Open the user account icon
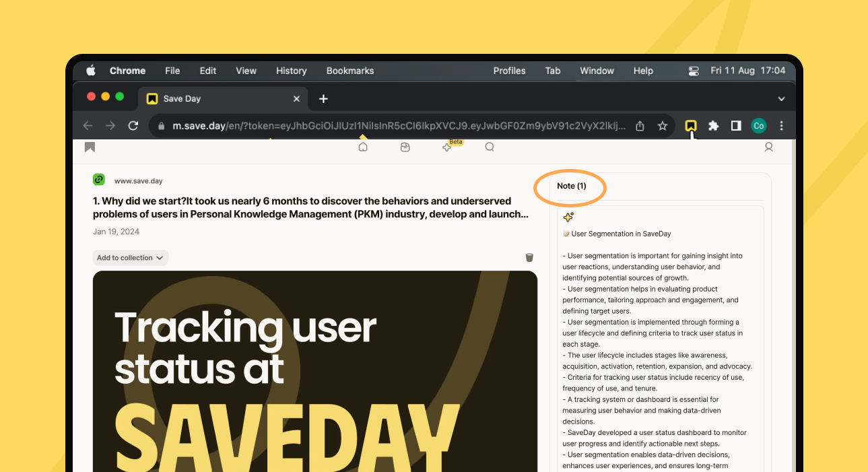868x472 pixels. point(768,147)
